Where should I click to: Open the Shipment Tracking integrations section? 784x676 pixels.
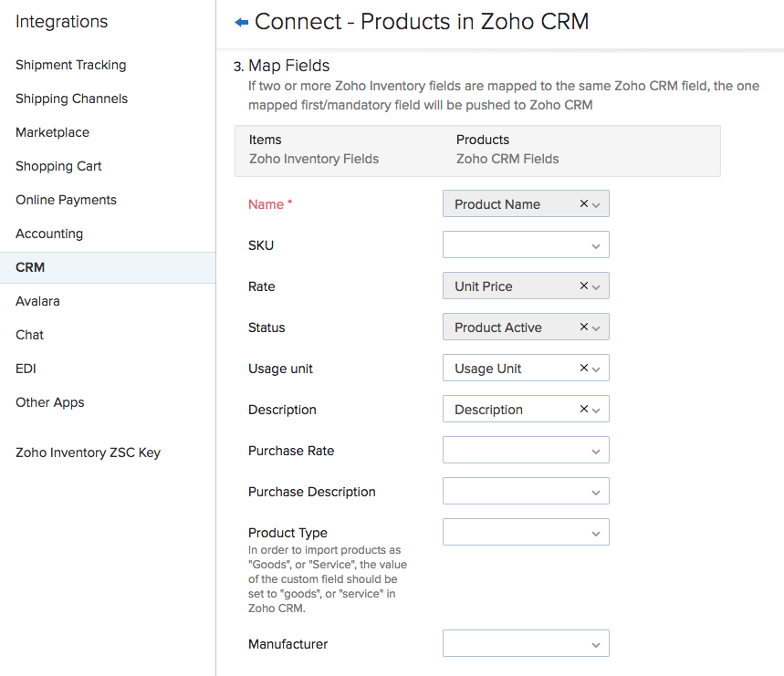71,65
